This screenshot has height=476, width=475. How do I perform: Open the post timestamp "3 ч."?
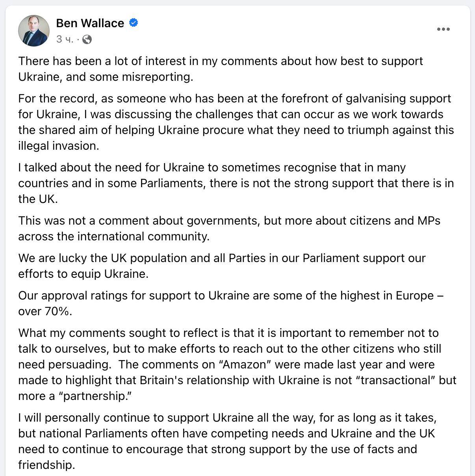click(x=64, y=39)
